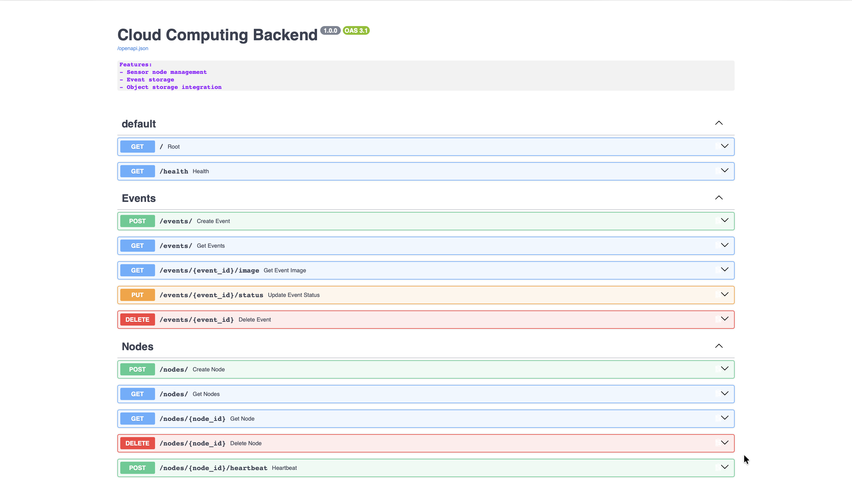Viewport: 852px width, 504px height.
Task: Click the POST badge for Create Node
Action: [138, 369]
